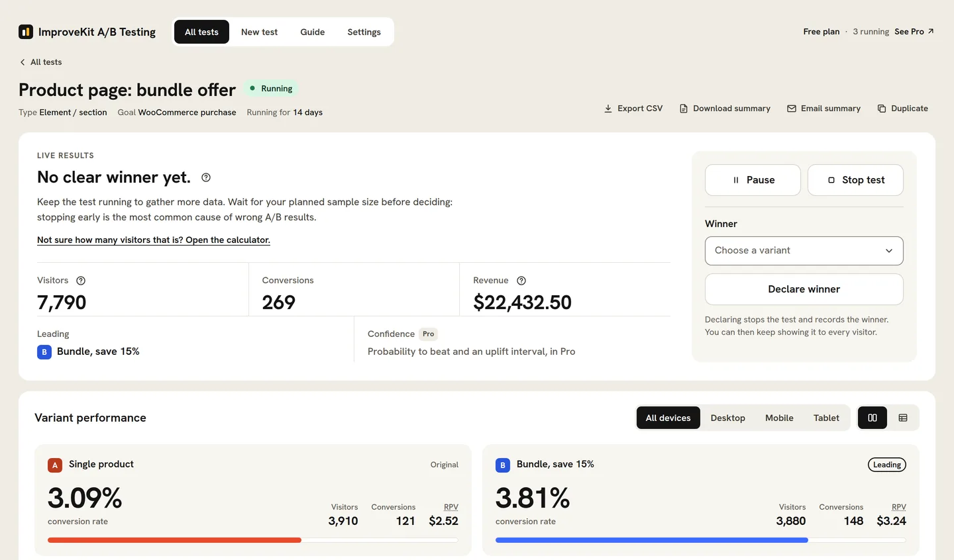
Task: Open the Choose a variant dropdown
Action: click(x=804, y=251)
